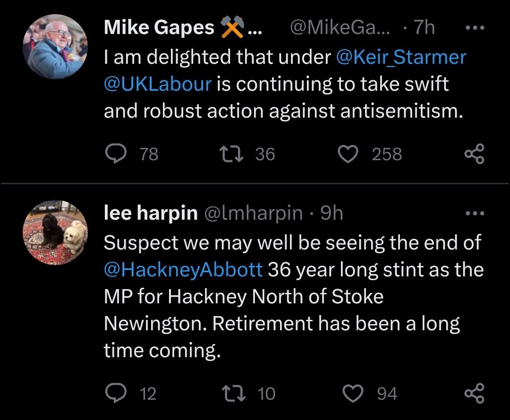Retweet lee harpin's tweet
The height and width of the screenshot is (420, 510).
(231, 394)
